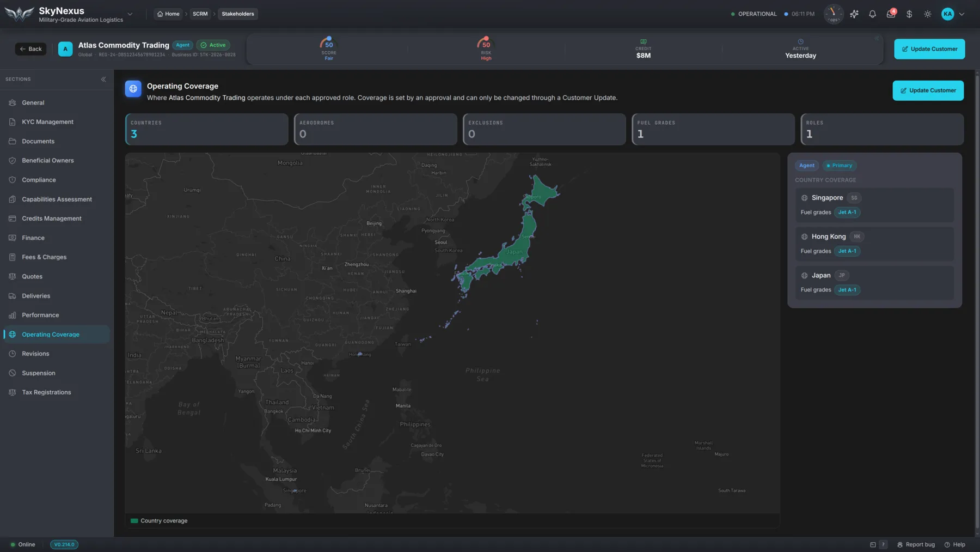Click the dollar currency icon in header
Image resolution: width=980 pixels, height=552 pixels.
tap(909, 14)
